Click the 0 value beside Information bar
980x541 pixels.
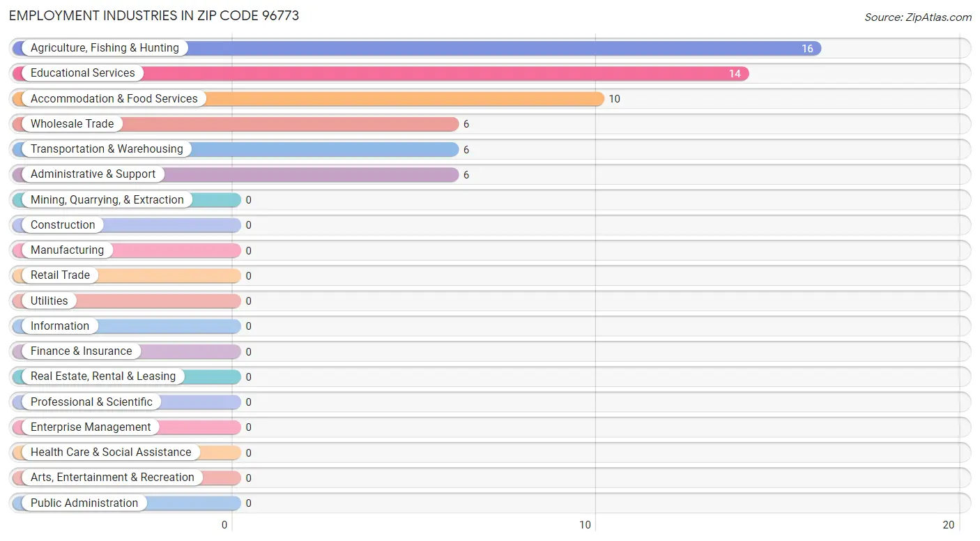click(x=248, y=326)
